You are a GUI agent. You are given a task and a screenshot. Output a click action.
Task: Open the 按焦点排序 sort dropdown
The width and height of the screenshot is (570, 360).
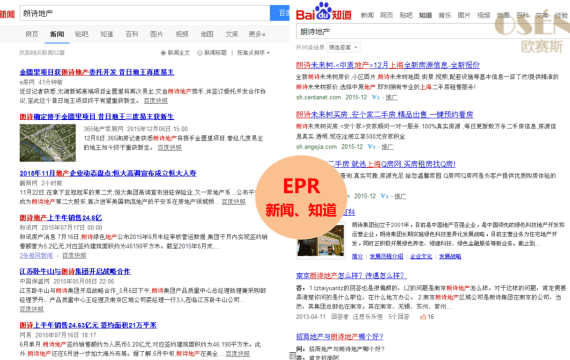pos(253,53)
